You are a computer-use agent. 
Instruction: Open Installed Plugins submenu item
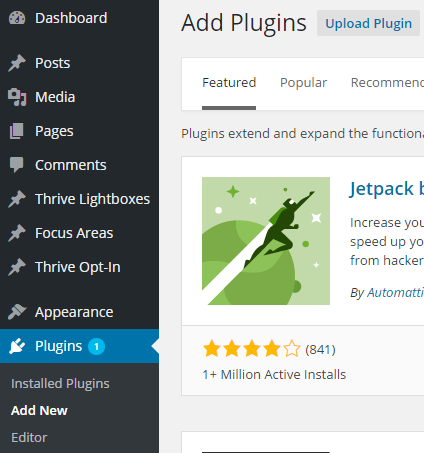click(x=60, y=383)
